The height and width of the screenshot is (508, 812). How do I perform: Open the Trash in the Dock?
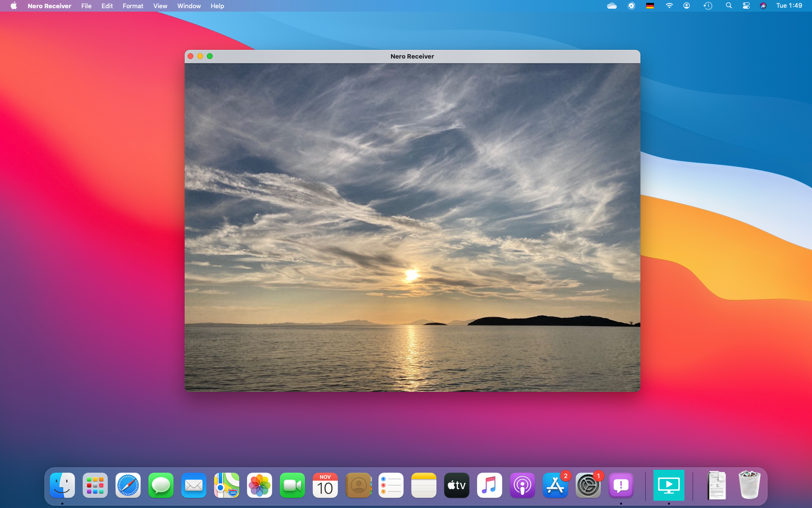pos(749,485)
